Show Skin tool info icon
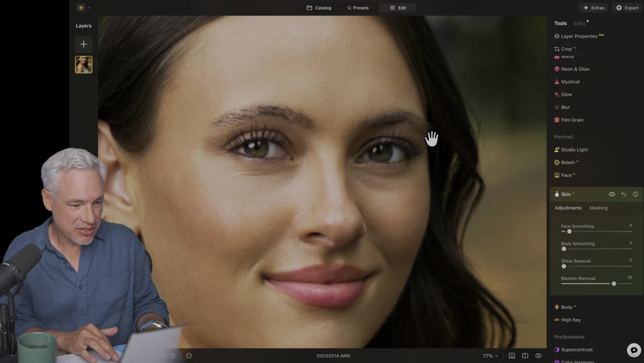The image size is (644, 363). tap(635, 194)
